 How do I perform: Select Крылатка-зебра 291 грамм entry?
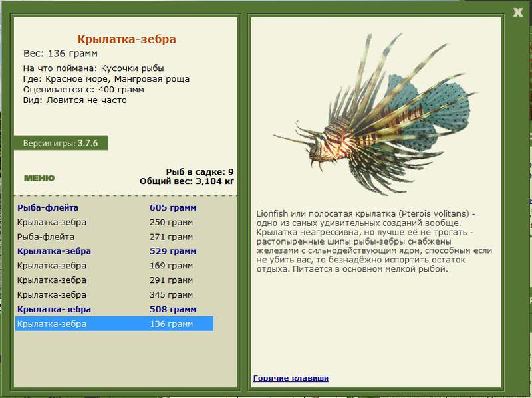pos(114,280)
